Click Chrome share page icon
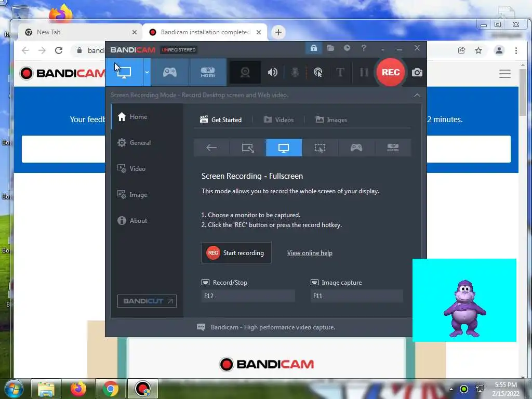532x399 pixels. pyautogui.click(x=461, y=50)
